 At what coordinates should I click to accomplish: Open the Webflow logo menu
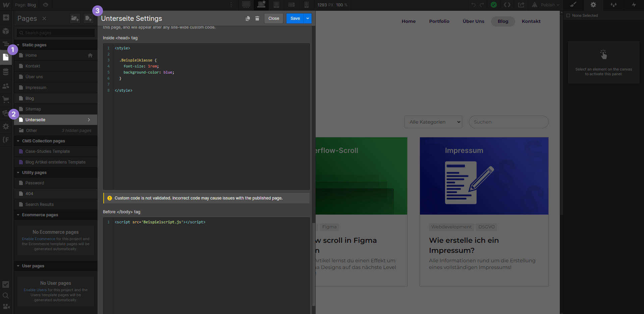[x=6, y=5]
